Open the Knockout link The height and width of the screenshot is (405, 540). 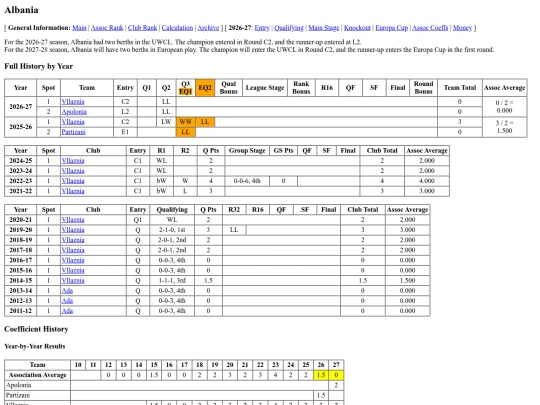[x=357, y=28]
